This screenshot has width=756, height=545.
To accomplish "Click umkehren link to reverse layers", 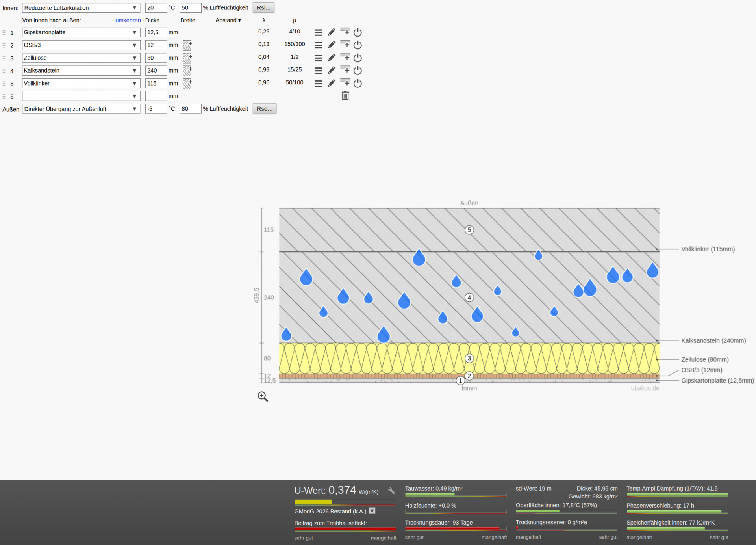I will tap(128, 20).
